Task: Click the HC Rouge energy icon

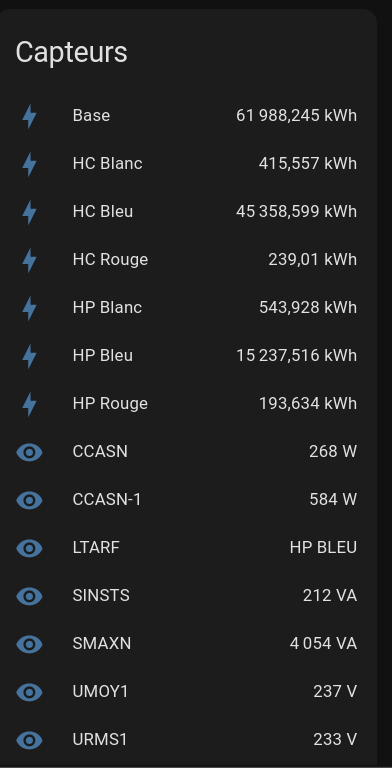Action: 29,260
